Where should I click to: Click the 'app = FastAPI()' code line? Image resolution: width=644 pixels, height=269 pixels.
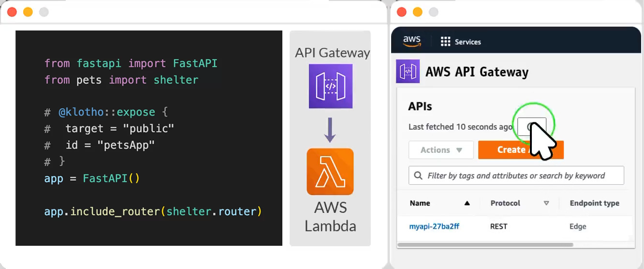(92, 178)
